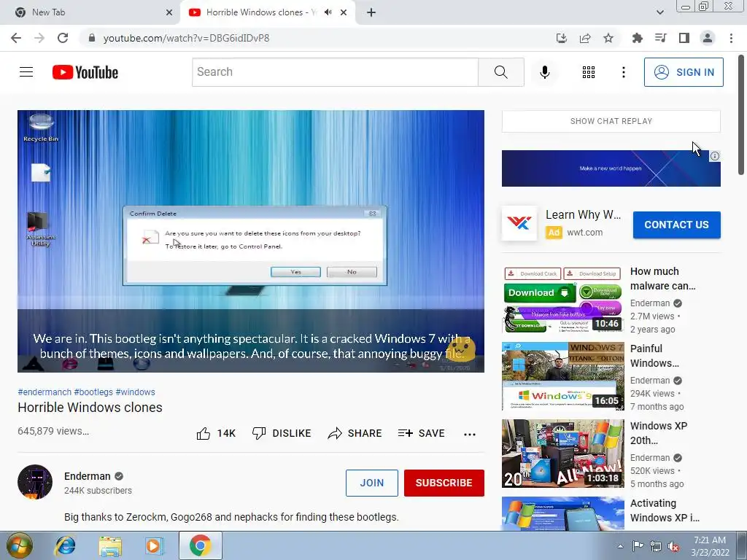Open the volume icon in system tray
747x560 pixels.
tap(673, 546)
